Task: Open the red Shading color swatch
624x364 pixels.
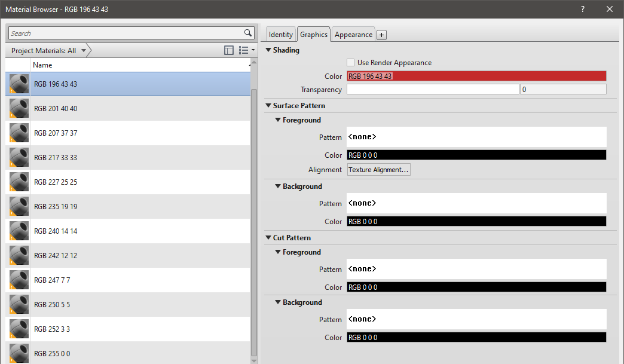Action: click(476, 77)
